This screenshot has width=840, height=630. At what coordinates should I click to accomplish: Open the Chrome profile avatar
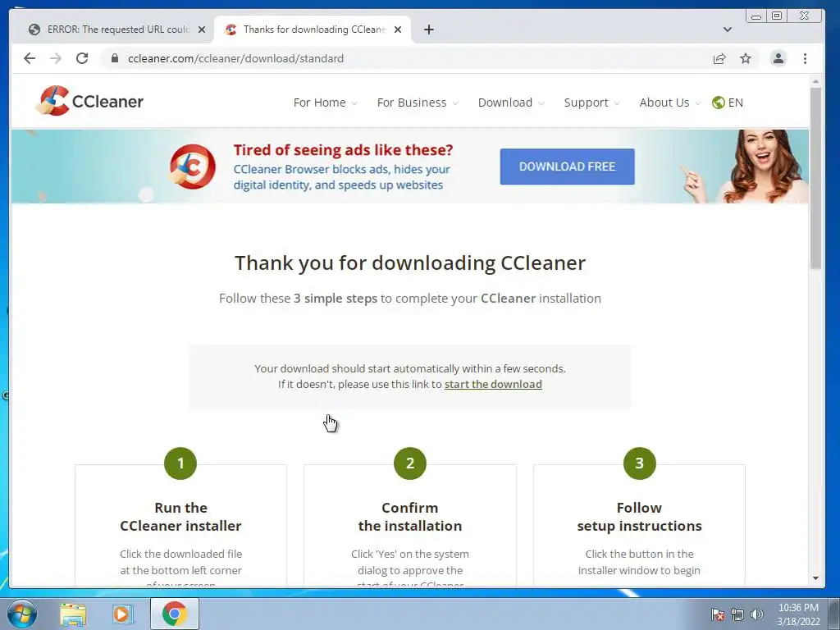click(x=778, y=58)
